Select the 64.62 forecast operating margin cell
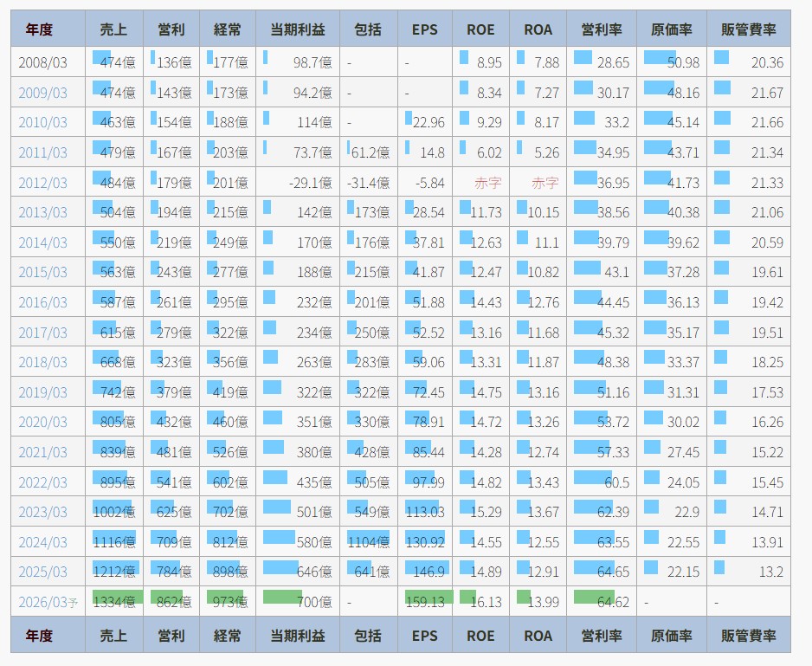 (602, 602)
